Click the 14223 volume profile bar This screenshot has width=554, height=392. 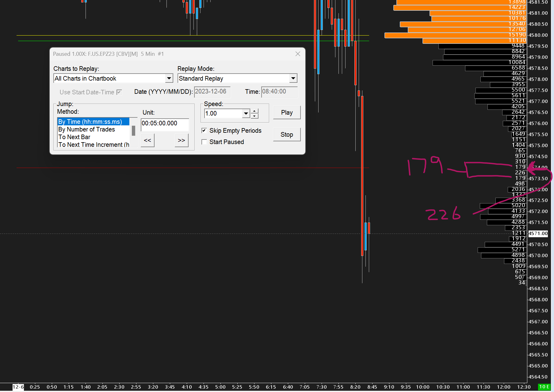460,7
